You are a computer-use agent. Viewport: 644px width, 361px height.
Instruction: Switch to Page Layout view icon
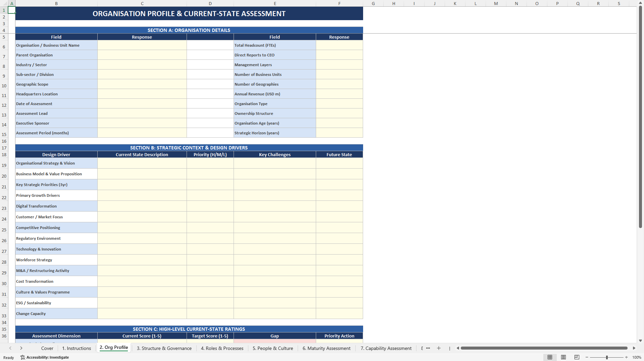(x=563, y=357)
